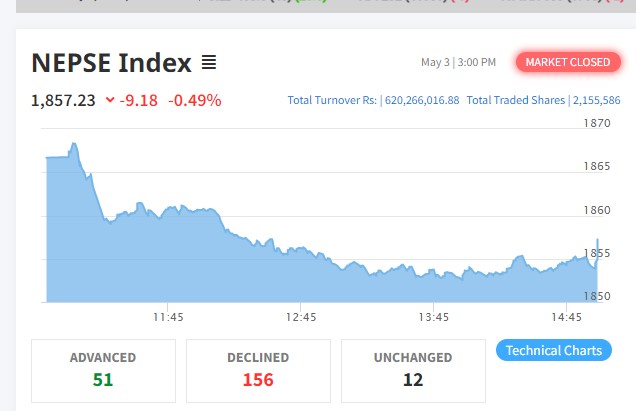Image resolution: width=636 pixels, height=411 pixels.
Task: Click the turnover amount 620,266,016.88
Action: click(421, 101)
